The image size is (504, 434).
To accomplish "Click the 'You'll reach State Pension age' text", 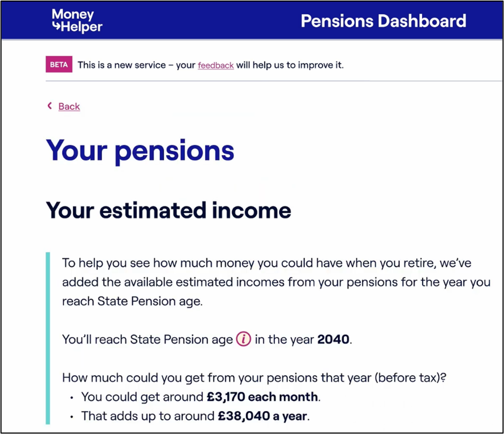I will click(147, 339).
